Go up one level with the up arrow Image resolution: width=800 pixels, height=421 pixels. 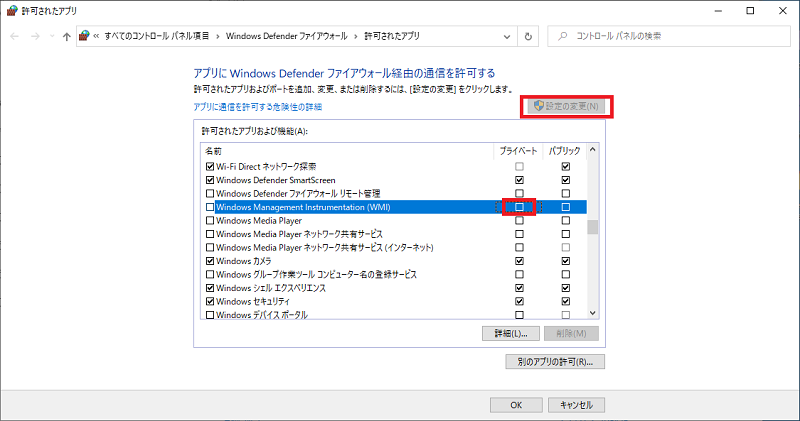pyautogui.click(x=66, y=36)
